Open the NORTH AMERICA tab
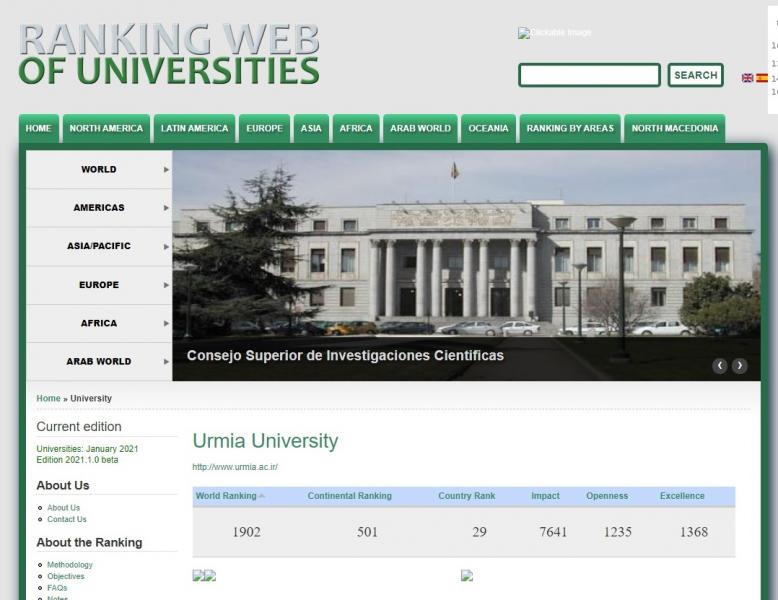The height and width of the screenshot is (600, 778). pos(106,129)
